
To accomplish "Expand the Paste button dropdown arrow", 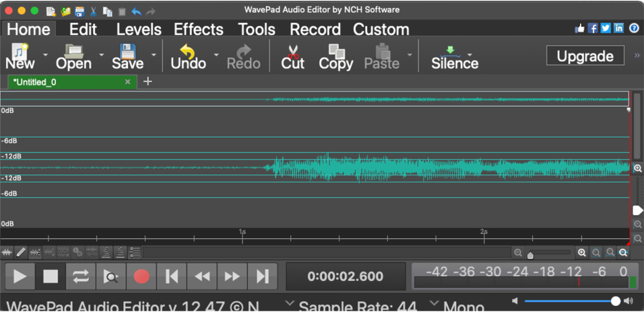I will (410, 54).
